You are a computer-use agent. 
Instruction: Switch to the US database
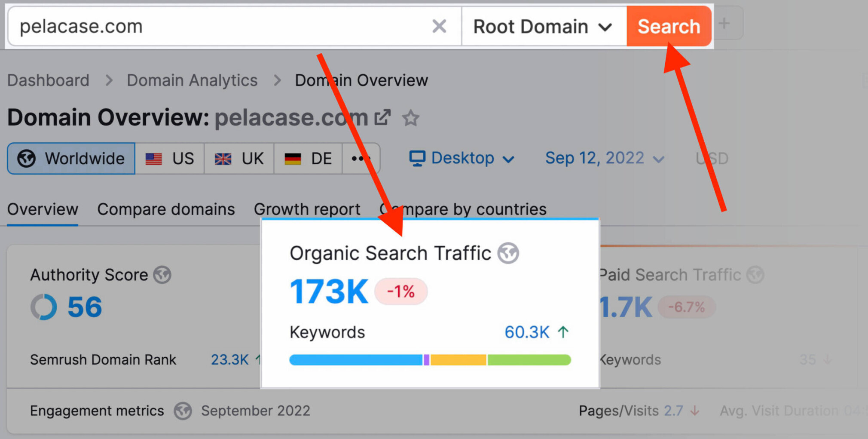tap(170, 159)
